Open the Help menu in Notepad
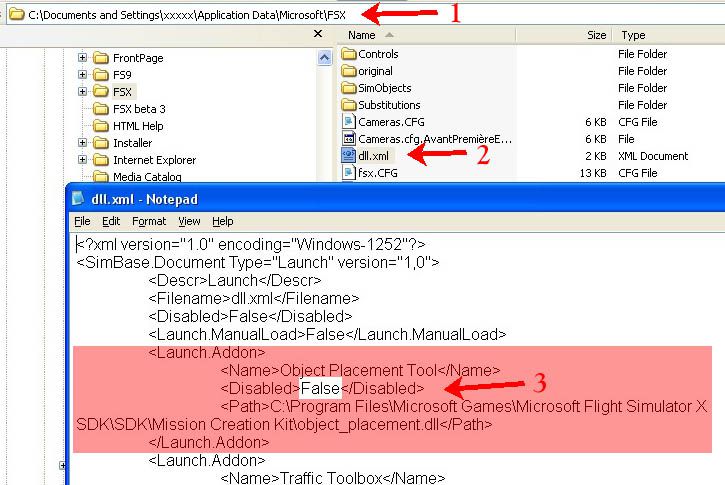The height and width of the screenshot is (485, 725). point(222,221)
